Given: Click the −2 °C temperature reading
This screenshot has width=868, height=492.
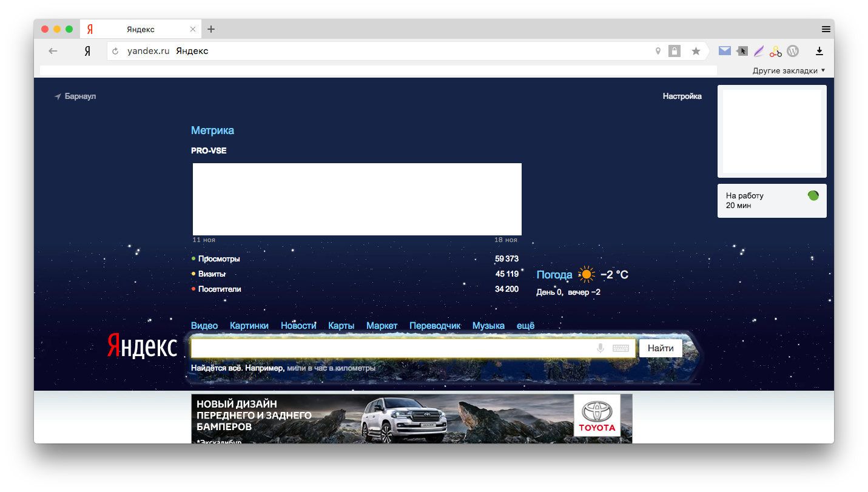Looking at the screenshot, I should point(614,275).
